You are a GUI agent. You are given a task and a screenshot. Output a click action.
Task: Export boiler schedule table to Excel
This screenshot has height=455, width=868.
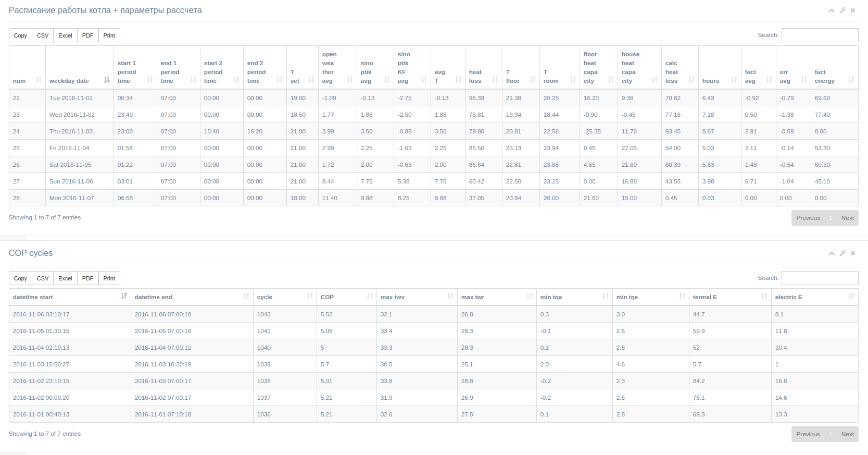(x=65, y=35)
